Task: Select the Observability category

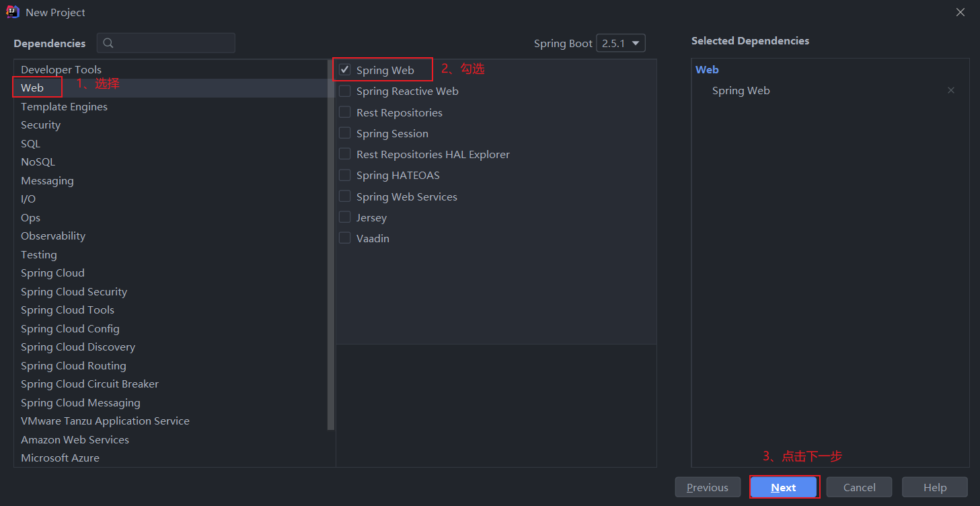Action: click(x=171, y=236)
